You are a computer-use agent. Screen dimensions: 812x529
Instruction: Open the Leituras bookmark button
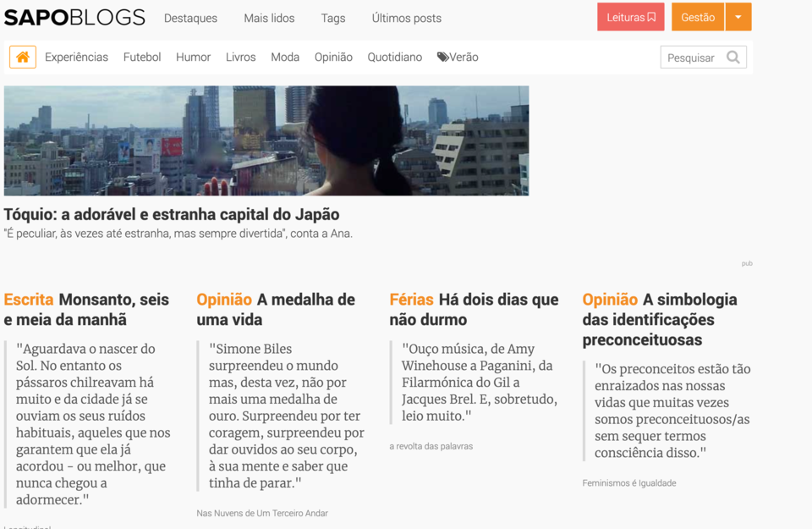click(x=630, y=18)
